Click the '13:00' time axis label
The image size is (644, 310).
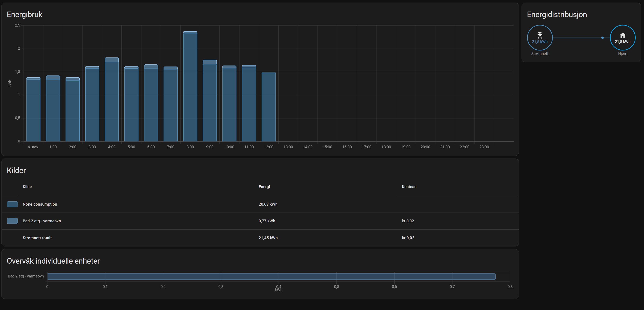click(x=288, y=147)
